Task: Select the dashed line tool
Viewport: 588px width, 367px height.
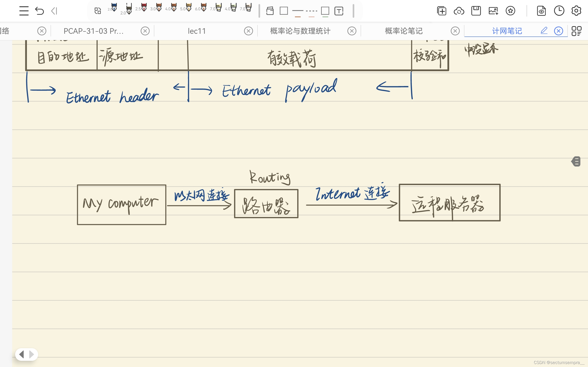Action: 311,11
